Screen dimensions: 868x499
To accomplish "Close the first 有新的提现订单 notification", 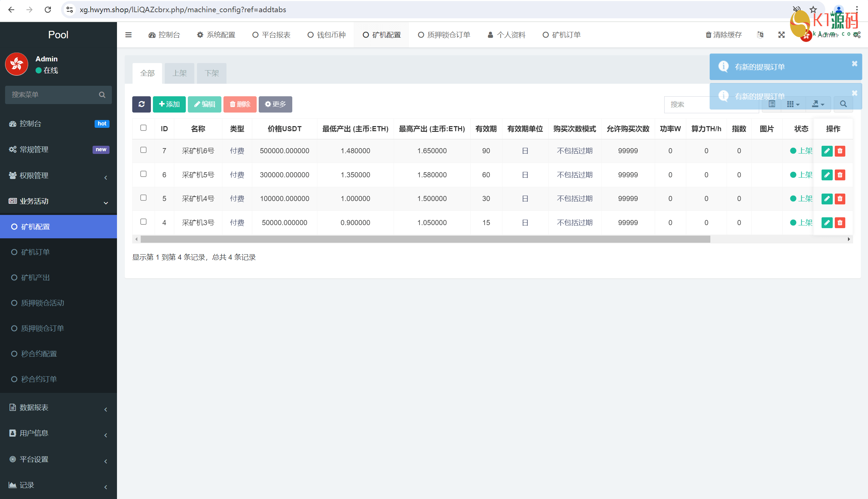I will click(854, 64).
